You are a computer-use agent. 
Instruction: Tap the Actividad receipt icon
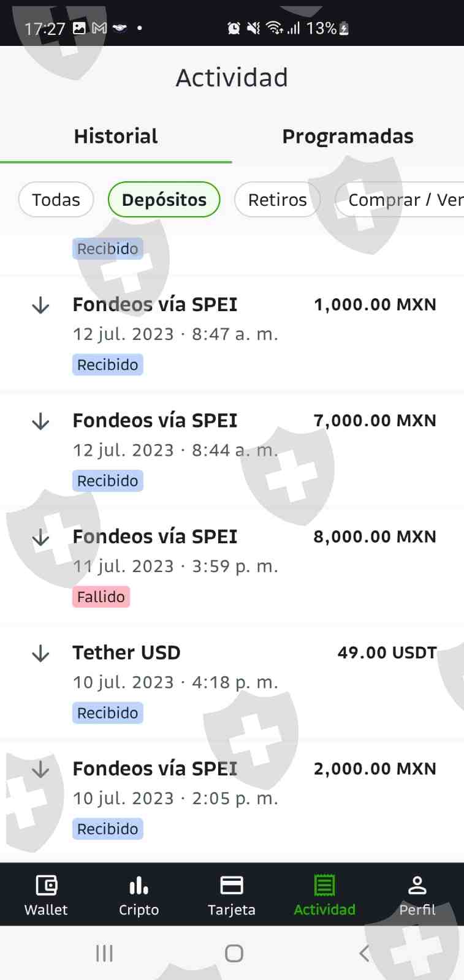point(324,886)
